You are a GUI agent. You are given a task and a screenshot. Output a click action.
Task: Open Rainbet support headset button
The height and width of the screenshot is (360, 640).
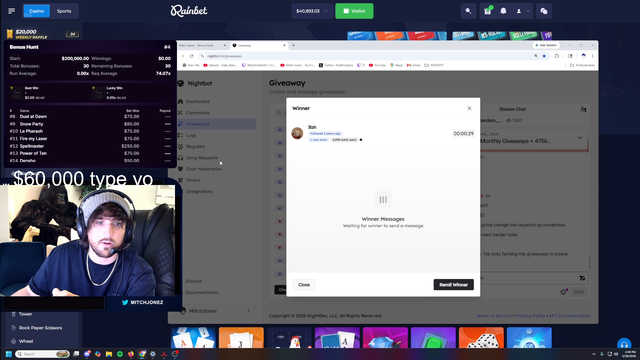[x=624, y=344]
